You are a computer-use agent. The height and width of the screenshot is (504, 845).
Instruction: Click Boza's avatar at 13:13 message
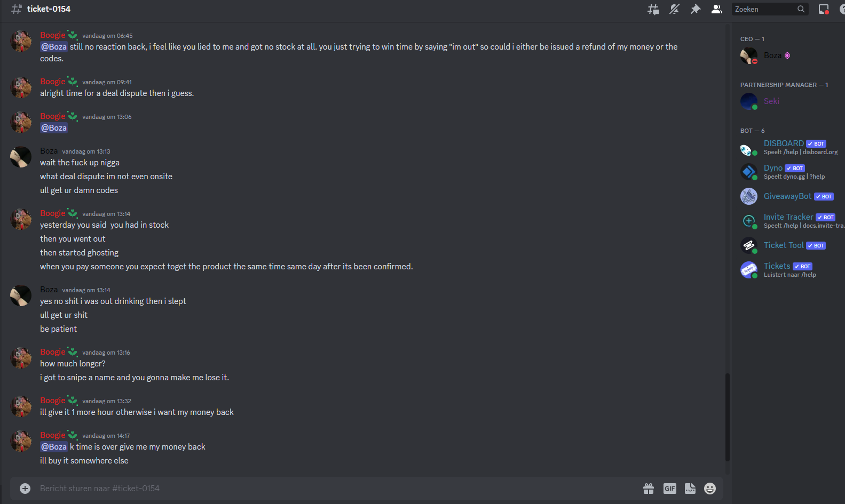click(x=21, y=157)
